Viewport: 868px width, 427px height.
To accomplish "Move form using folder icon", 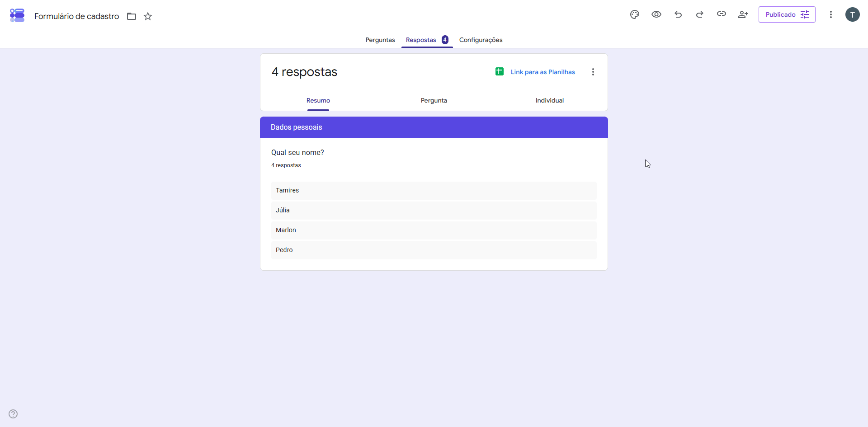I will 132,16.
